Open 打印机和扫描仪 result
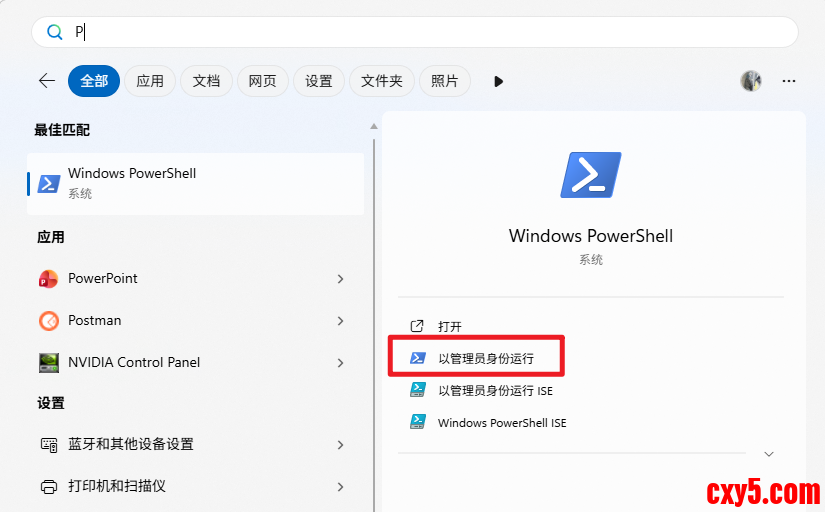The width and height of the screenshot is (825, 512). [117, 486]
